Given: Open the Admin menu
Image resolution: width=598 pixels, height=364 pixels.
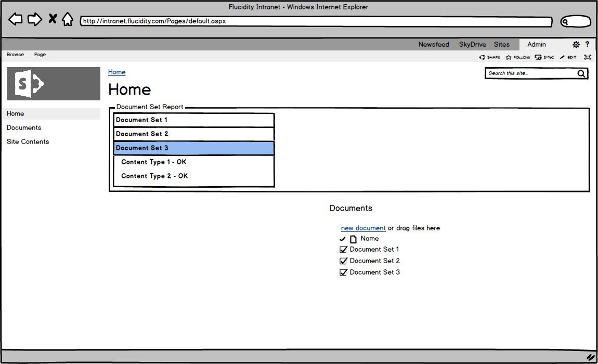Looking at the screenshot, I should 537,44.
